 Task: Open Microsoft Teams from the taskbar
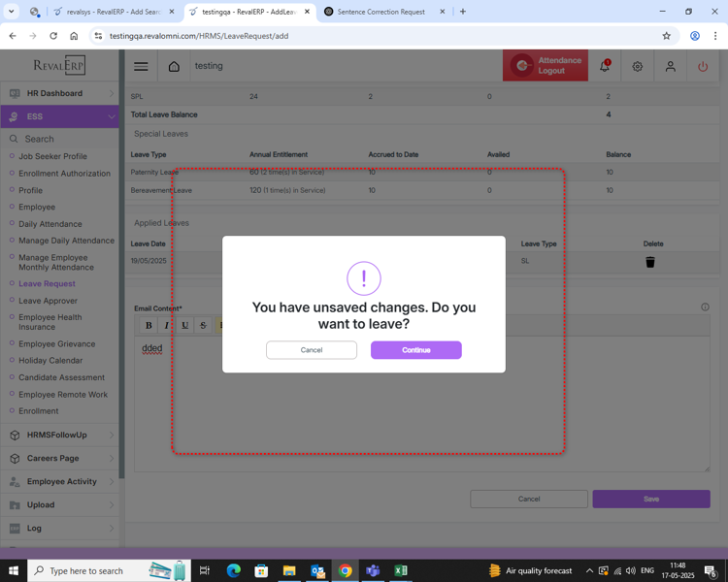click(373, 570)
